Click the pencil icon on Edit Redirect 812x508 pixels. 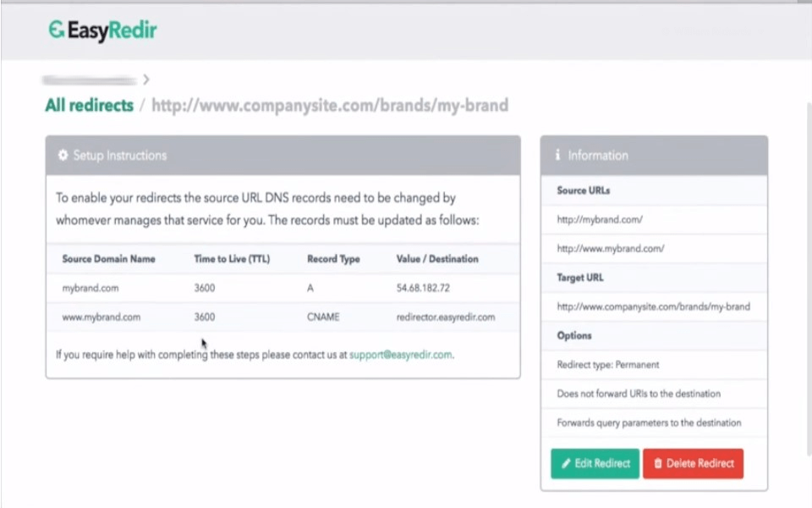(x=566, y=463)
